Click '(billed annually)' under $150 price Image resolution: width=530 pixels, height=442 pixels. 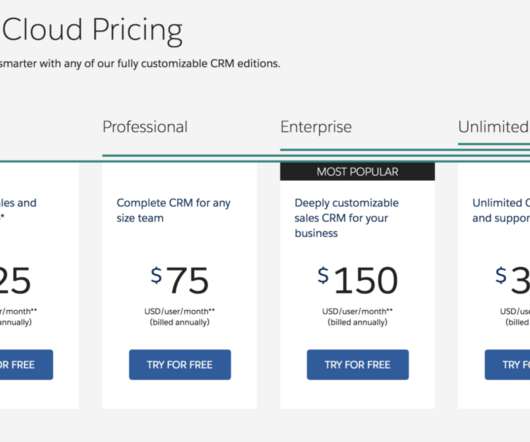(x=358, y=322)
